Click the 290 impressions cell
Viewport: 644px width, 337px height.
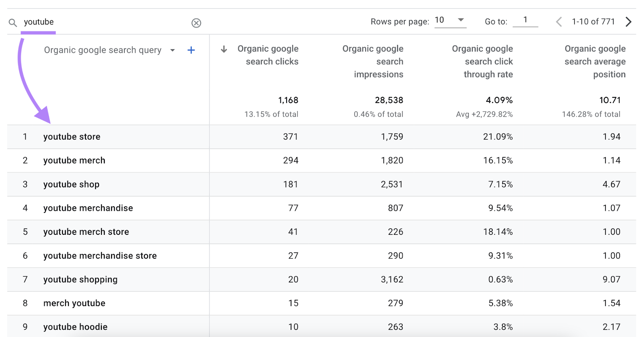(x=395, y=255)
